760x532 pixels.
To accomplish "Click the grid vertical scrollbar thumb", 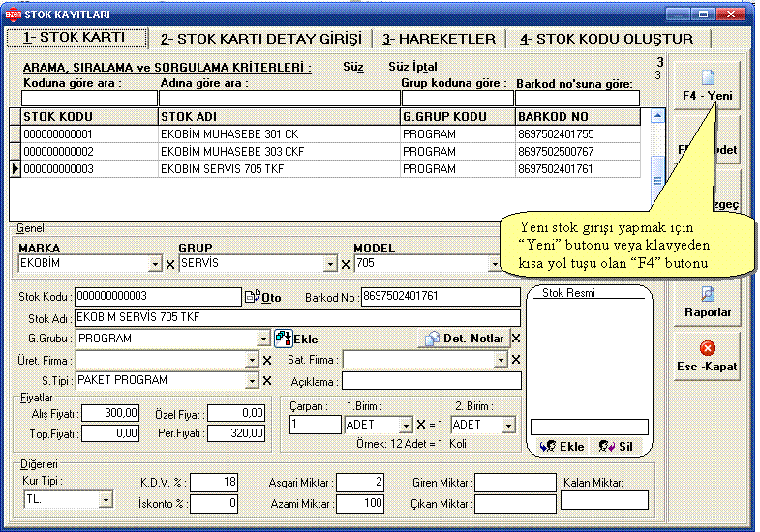I will tap(657, 180).
